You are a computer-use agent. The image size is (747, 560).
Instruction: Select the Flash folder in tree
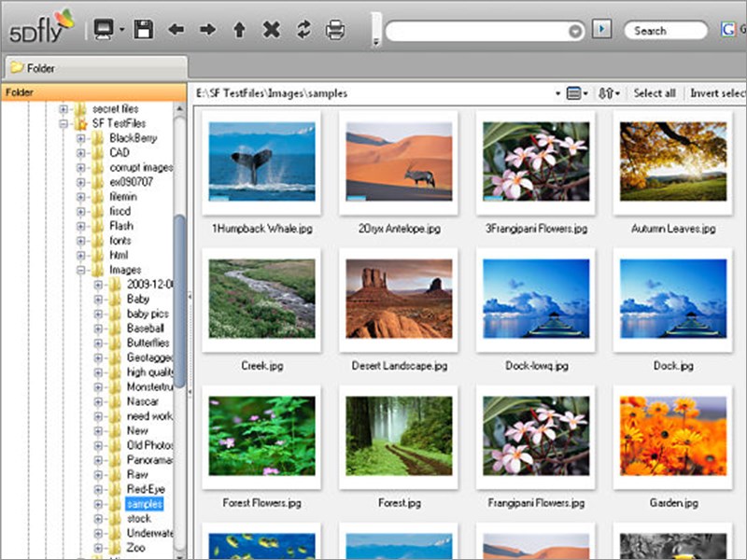(x=121, y=226)
